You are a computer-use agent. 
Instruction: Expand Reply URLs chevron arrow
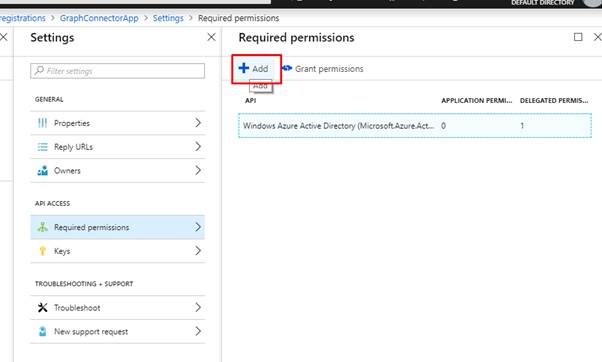(x=198, y=147)
